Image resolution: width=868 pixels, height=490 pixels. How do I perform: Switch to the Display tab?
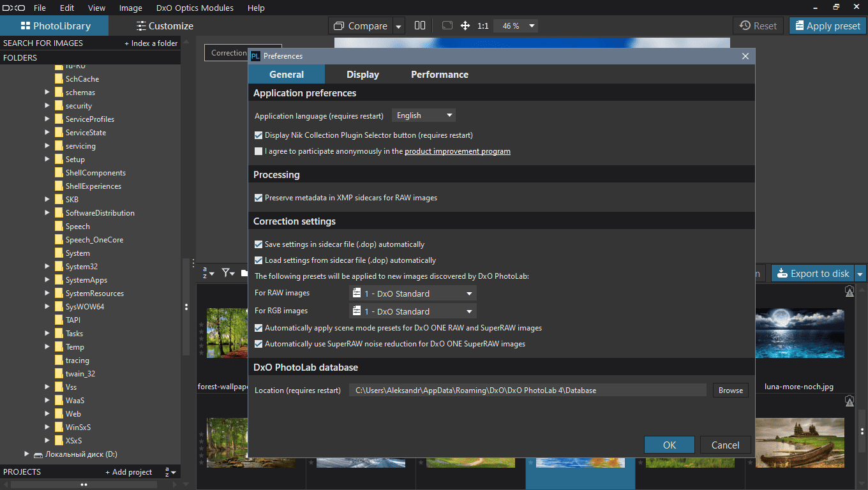point(363,75)
